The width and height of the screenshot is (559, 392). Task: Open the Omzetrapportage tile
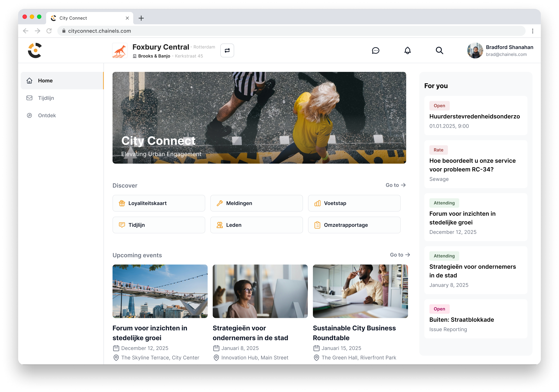tap(354, 225)
